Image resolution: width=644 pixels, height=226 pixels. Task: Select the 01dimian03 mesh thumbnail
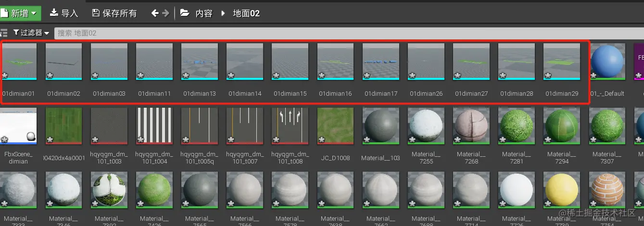pyautogui.click(x=109, y=62)
